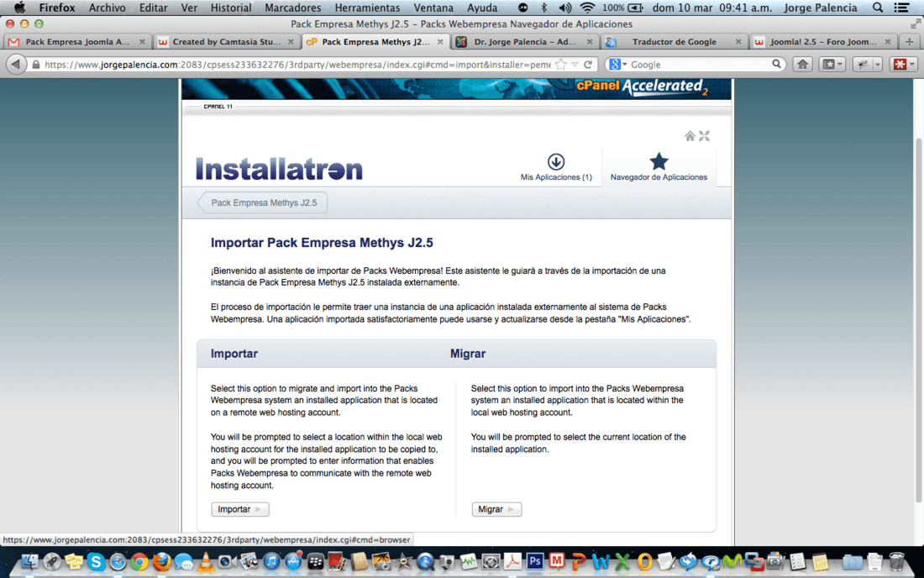The height and width of the screenshot is (578, 924).
Task: Click the red add-on toolbar button
Action: tap(903, 64)
